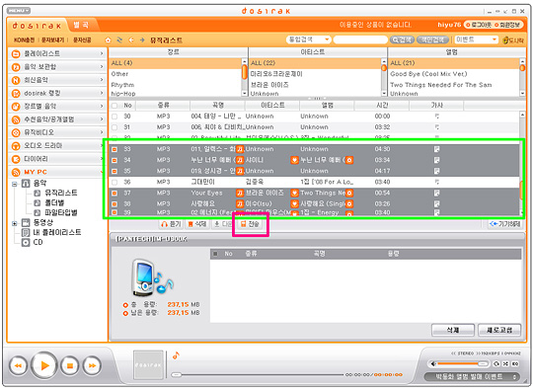
Task: Click the 최신음악 sidebar icon
Action: (x=16, y=80)
